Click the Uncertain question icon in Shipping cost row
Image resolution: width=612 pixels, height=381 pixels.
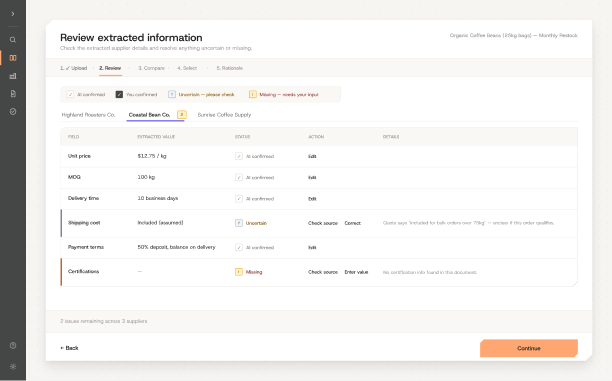point(239,223)
